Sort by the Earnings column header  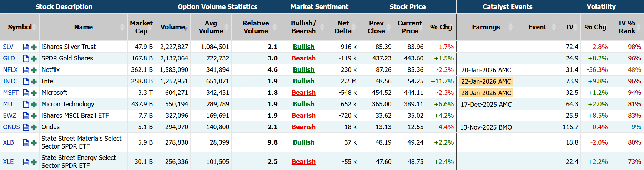486,27
